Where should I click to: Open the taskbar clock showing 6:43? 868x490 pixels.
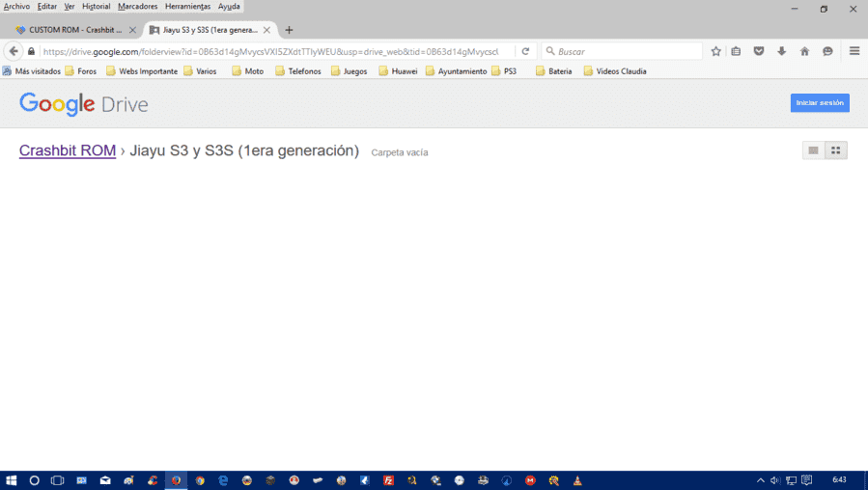pos(839,480)
